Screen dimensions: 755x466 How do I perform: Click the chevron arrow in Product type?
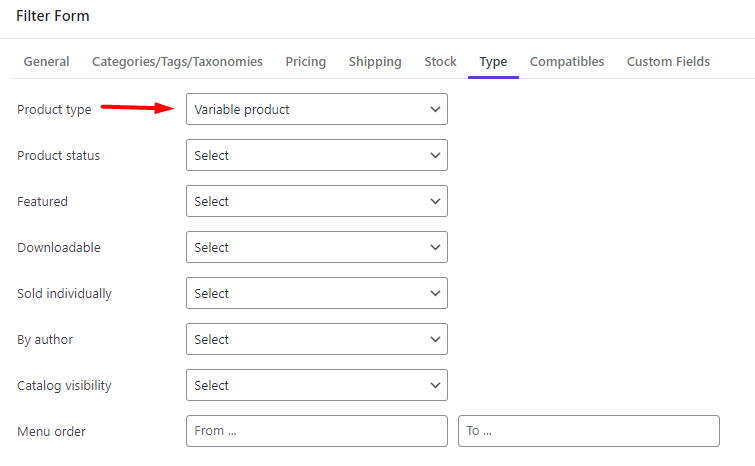(435, 109)
